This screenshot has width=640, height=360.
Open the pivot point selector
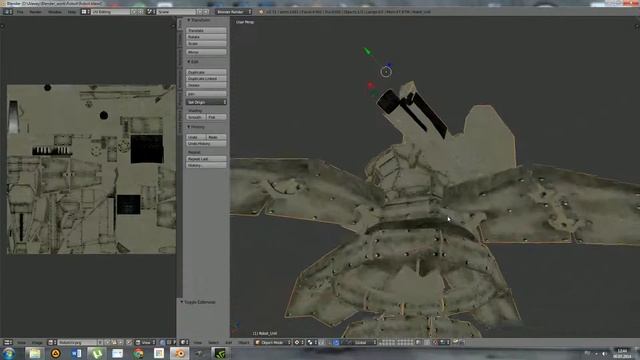313,342
